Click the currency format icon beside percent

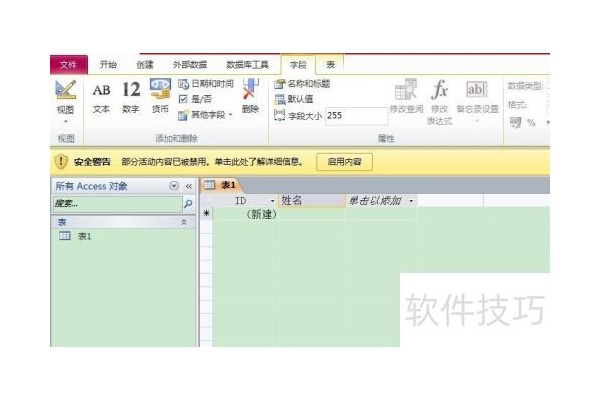(x=515, y=123)
